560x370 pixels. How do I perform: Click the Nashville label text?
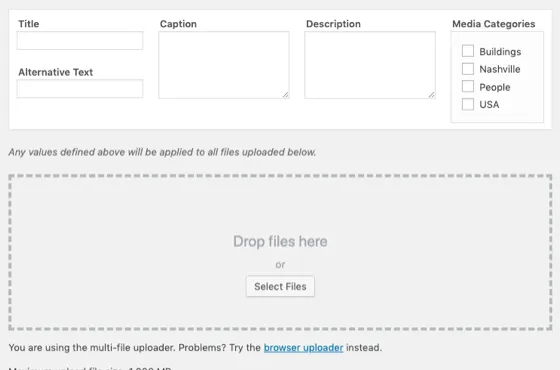click(x=500, y=69)
